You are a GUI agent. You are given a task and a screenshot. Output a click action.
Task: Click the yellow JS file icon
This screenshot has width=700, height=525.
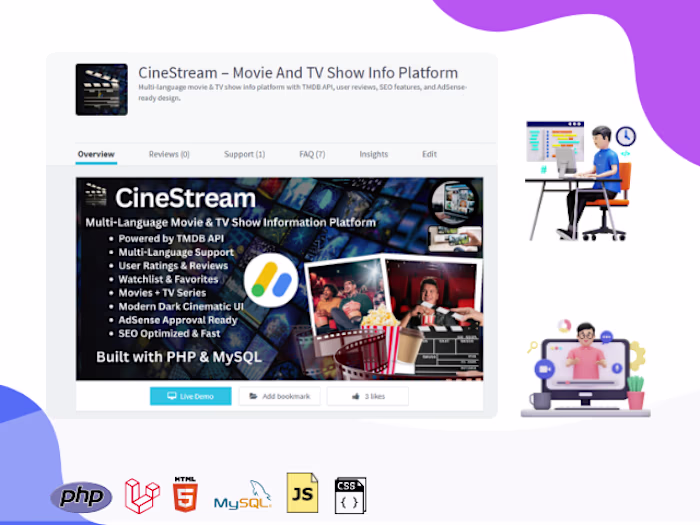tap(302, 492)
